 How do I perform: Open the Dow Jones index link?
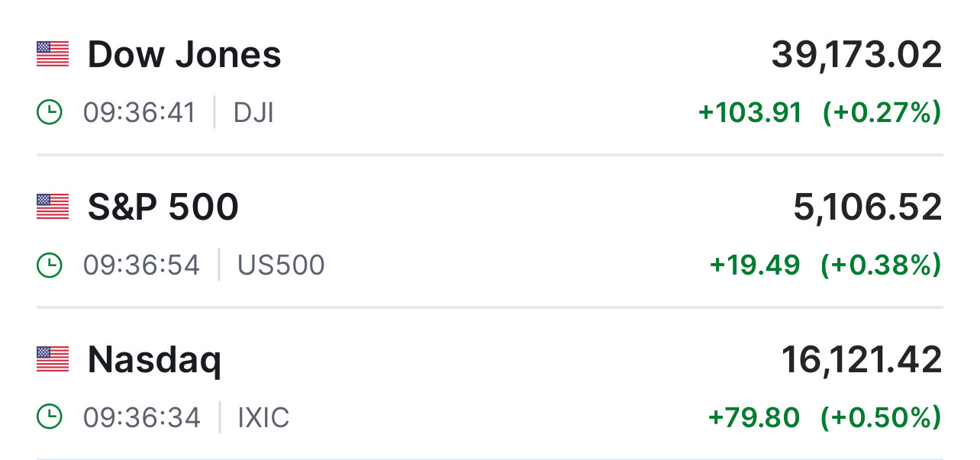click(184, 55)
